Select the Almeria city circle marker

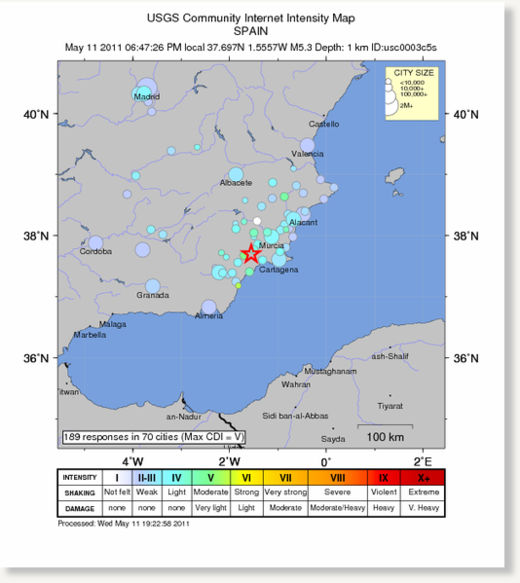tap(209, 307)
